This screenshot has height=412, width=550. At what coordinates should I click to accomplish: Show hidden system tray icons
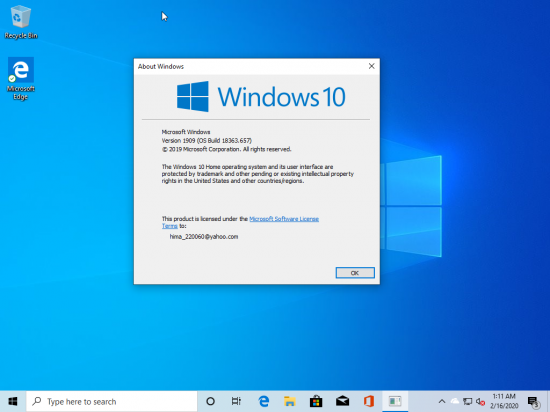[x=442, y=401]
